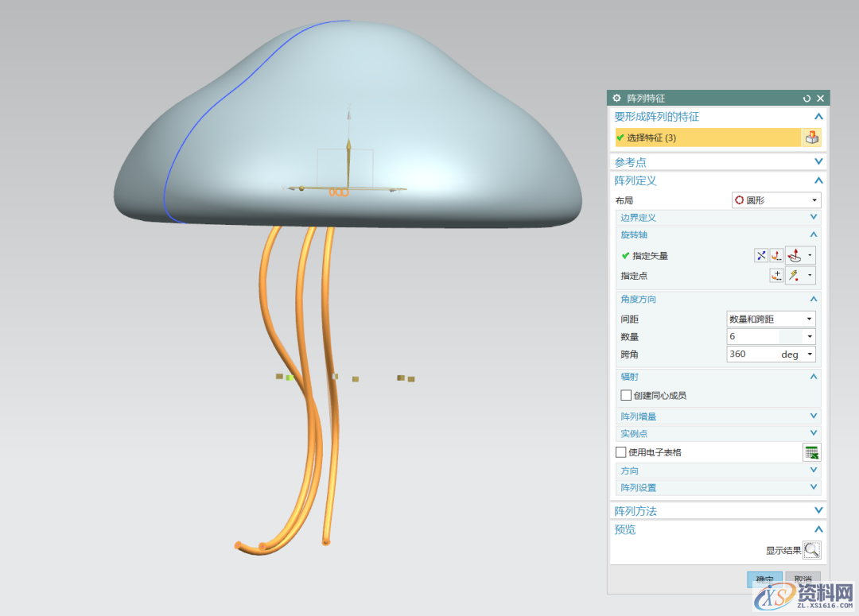Open the point dialog icon
The width and height of the screenshot is (859, 616).
coord(776,276)
